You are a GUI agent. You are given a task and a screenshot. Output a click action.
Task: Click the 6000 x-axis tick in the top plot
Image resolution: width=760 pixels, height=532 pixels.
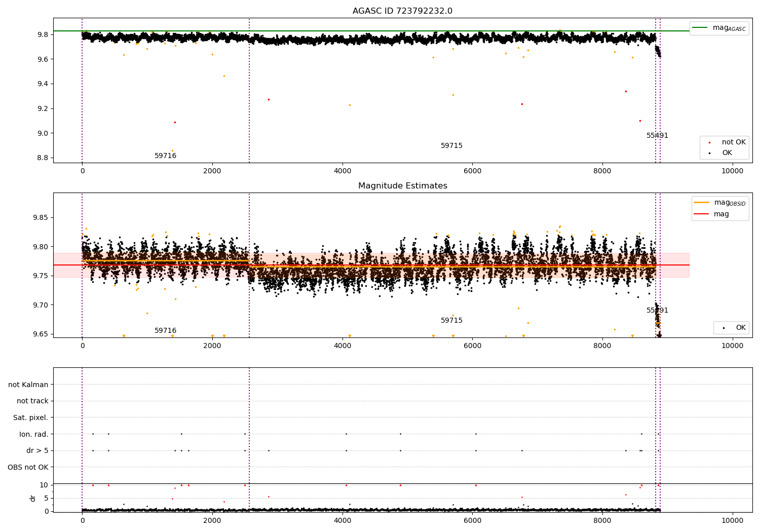(472, 171)
